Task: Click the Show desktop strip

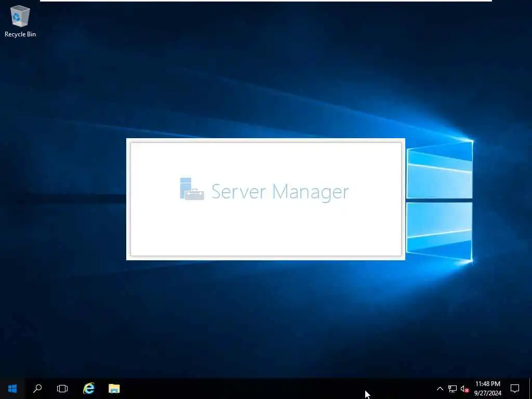Action: tap(530, 389)
